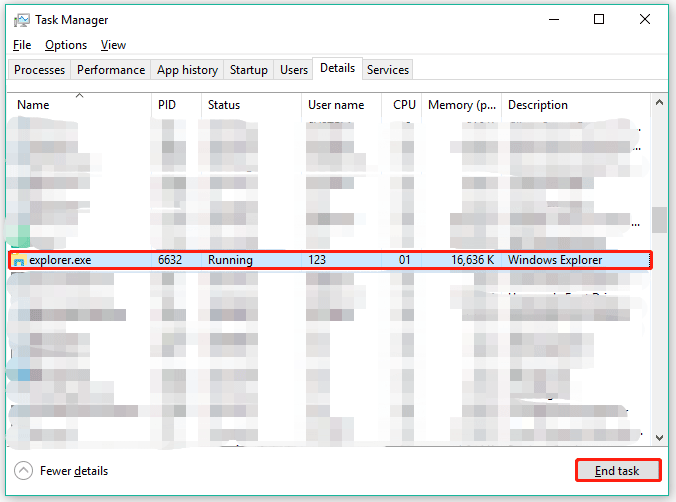Select the Details tab
676x502 pixels.
point(338,68)
